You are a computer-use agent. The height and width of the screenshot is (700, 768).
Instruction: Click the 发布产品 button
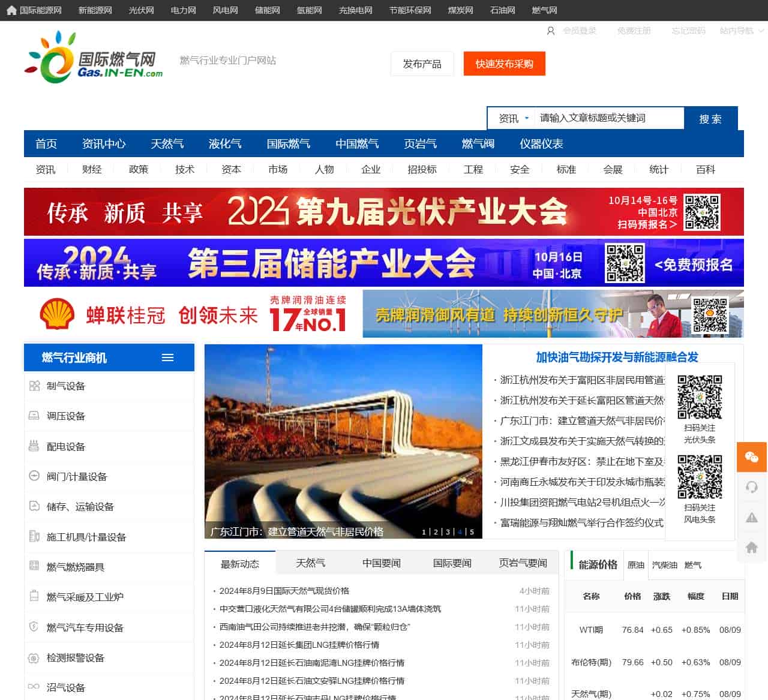(x=422, y=64)
